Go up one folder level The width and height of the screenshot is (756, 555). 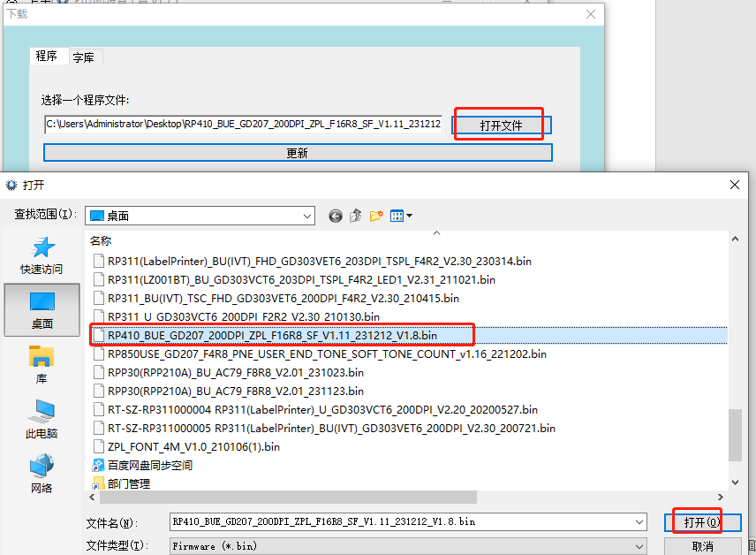356,216
